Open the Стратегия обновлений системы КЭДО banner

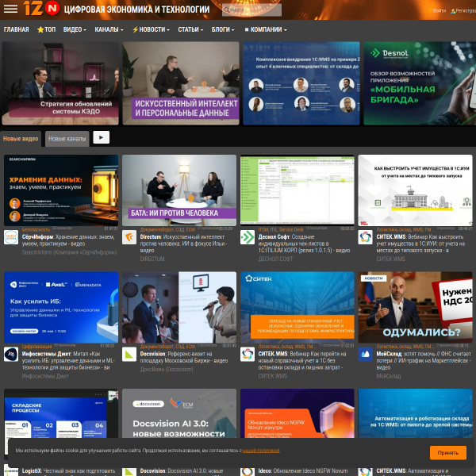[x=60, y=83]
